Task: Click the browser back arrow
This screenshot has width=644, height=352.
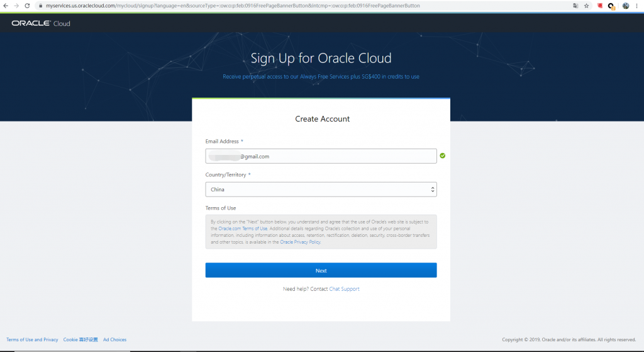Action: point(6,6)
